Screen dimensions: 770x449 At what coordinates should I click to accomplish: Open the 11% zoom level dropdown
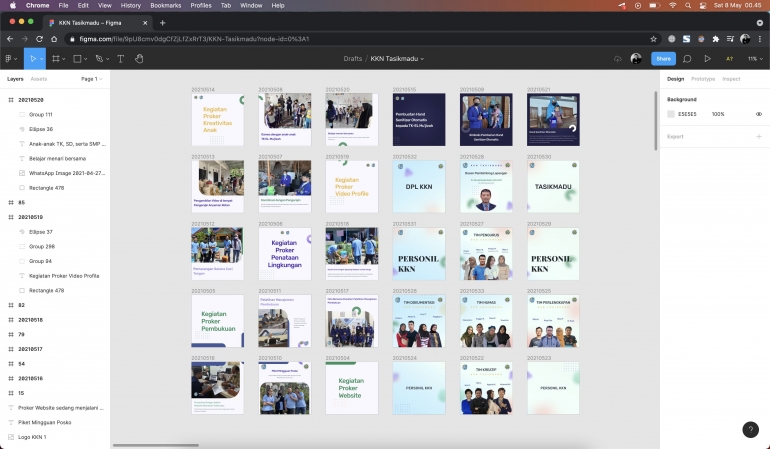pyautogui.click(x=755, y=58)
